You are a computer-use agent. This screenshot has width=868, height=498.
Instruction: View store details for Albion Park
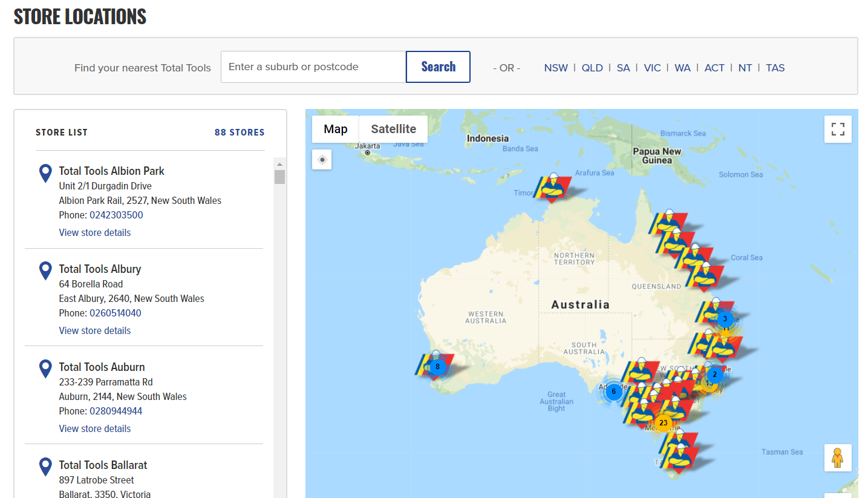tap(95, 232)
